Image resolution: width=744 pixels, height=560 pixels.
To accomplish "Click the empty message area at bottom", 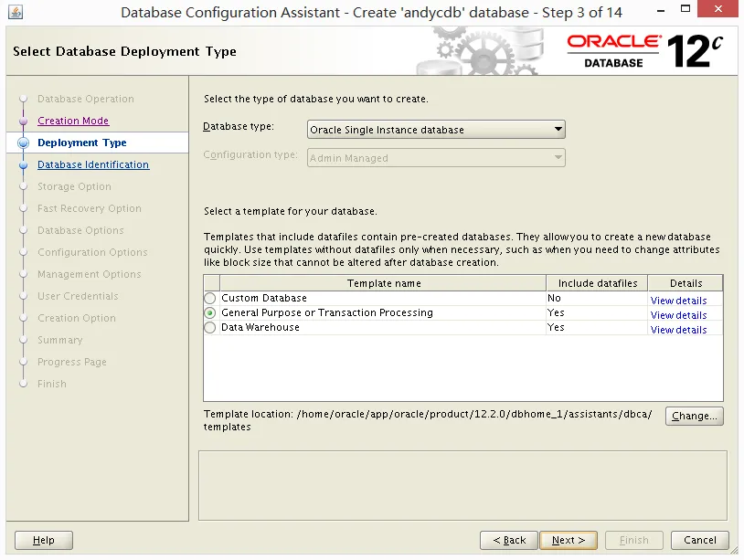I will [x=462, y=486].
